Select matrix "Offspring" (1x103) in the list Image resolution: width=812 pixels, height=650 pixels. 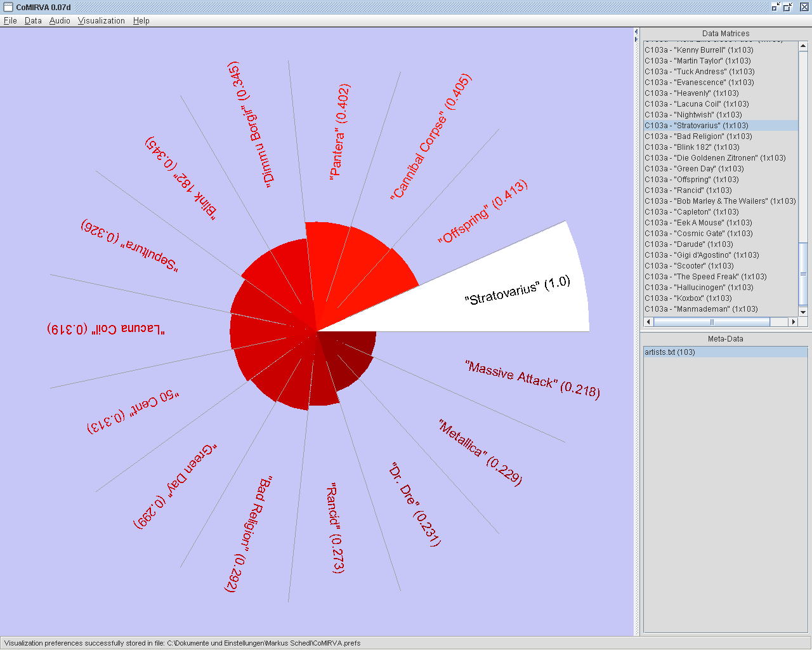coord(721,180)
